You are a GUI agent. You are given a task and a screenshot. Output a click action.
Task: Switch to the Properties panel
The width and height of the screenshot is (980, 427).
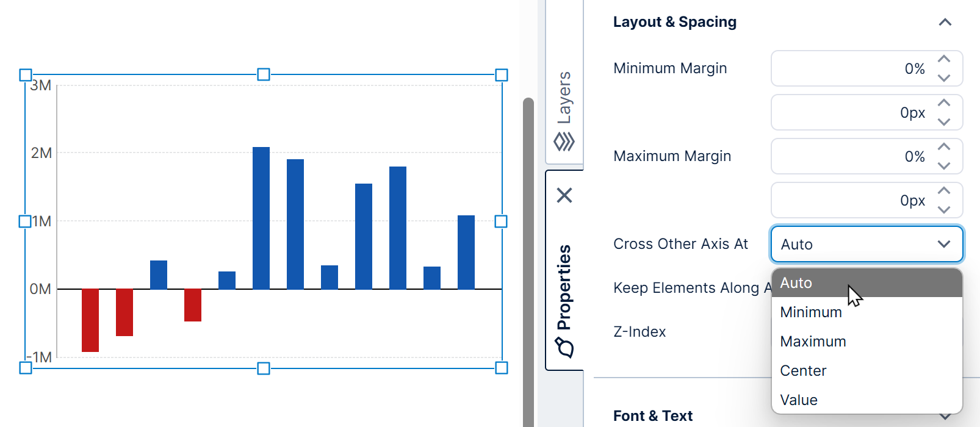564,287
